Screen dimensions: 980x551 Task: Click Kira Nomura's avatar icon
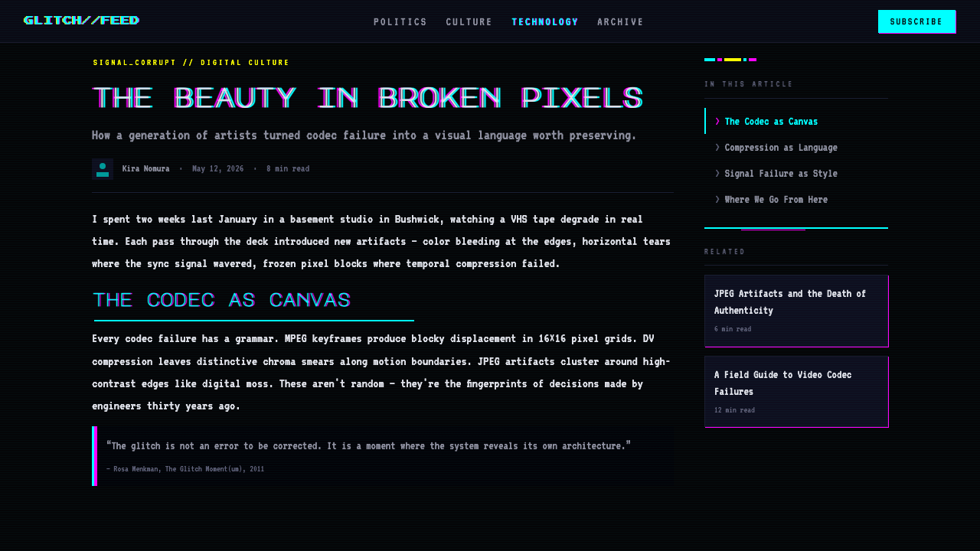pyautogui.click(x=103, y=169)
